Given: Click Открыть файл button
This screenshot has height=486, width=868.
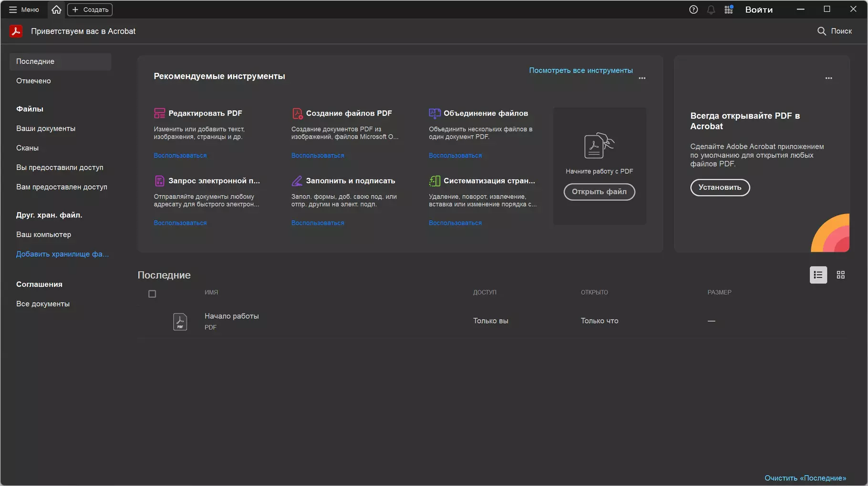Looking at the screenshot, I should click(599, 192).
